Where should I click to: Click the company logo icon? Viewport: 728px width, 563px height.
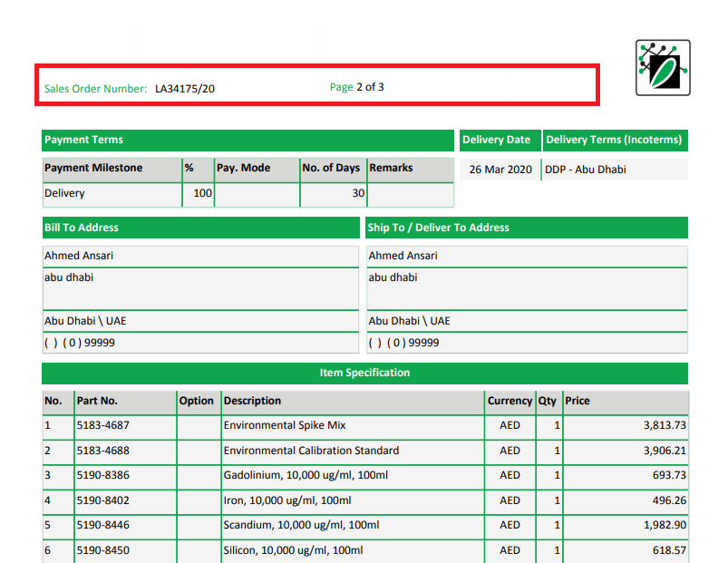point(663,68)
